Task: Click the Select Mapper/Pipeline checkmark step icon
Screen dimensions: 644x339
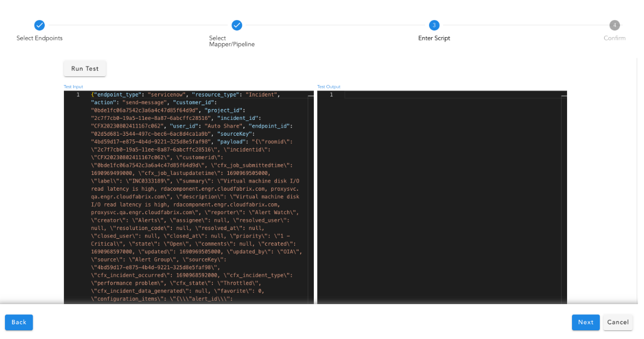Action: pyautogui.click(x=236, y=25)
